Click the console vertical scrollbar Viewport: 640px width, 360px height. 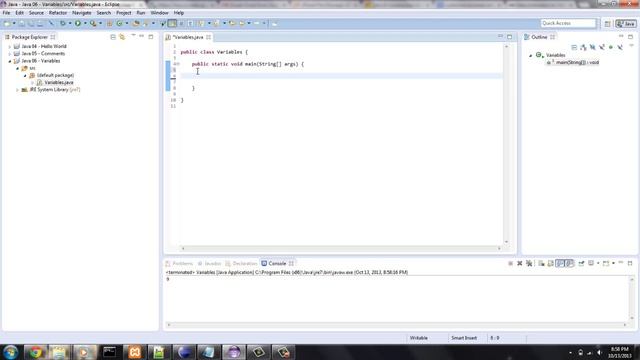click(x=632, y=299)
